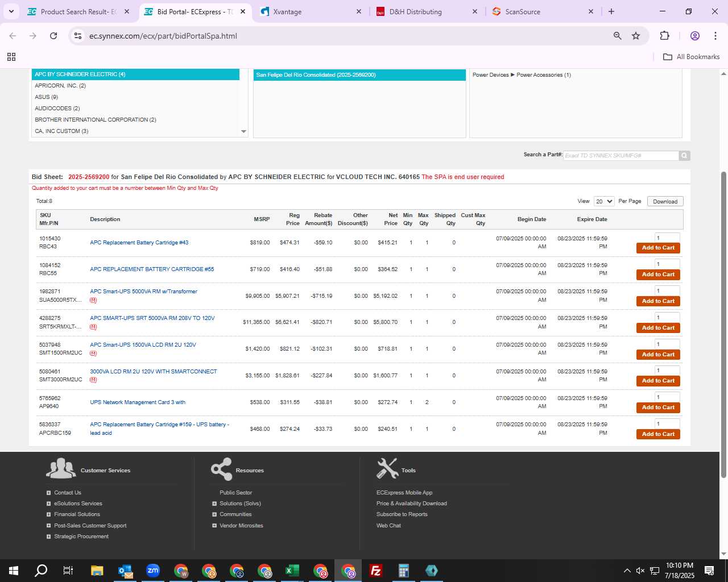Select ASUS (9) in vendor list
728x582 pixels.
(x=135, y=97)
